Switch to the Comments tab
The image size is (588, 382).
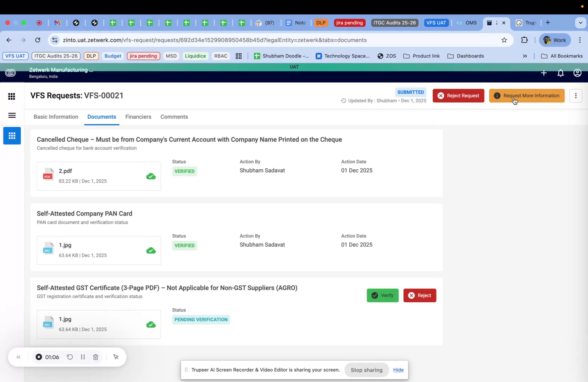(x=174, y=117)
